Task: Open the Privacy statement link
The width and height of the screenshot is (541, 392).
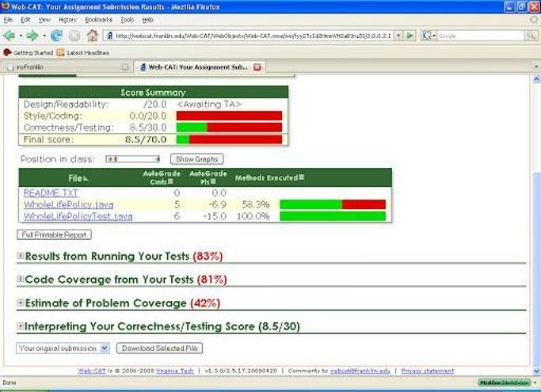Action: coord(428,371)
